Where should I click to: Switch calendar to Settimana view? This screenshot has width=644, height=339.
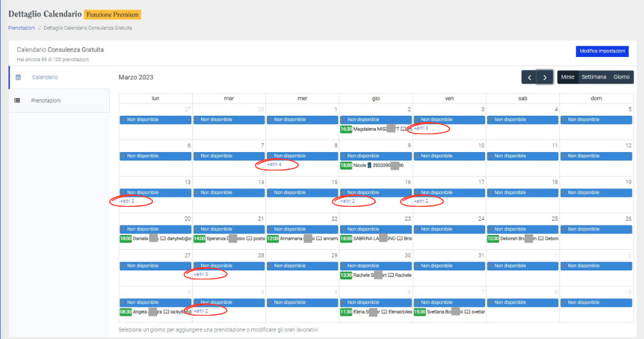point(594,77)
